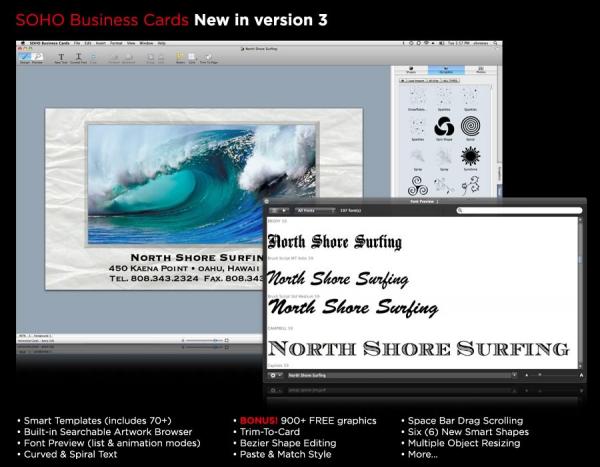Open the Help menu

click(x=161, y=43)
